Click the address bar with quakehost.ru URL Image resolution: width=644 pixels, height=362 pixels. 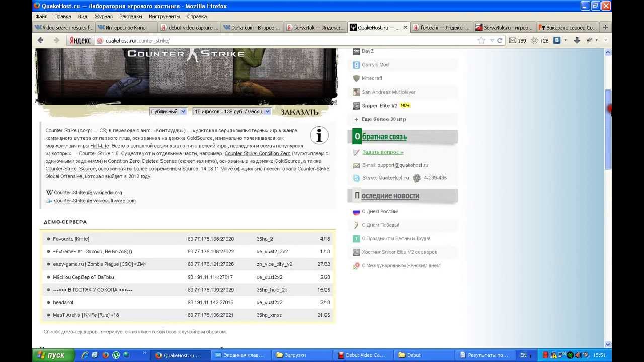tap(287, 41)
